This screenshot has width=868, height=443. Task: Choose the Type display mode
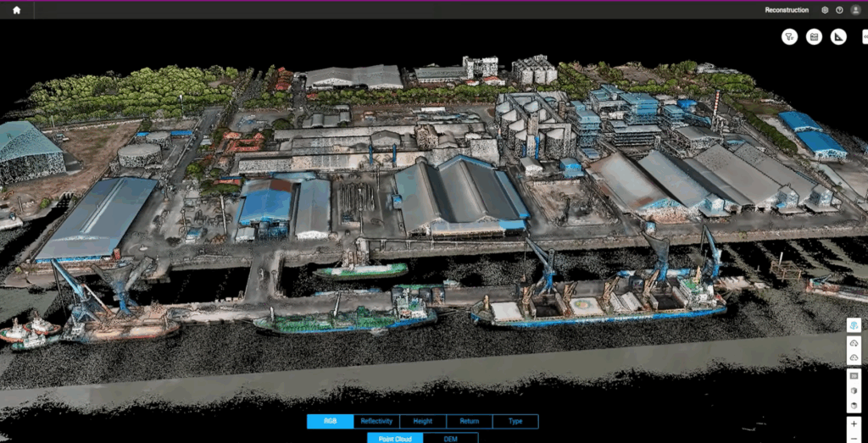click(515, 421)
